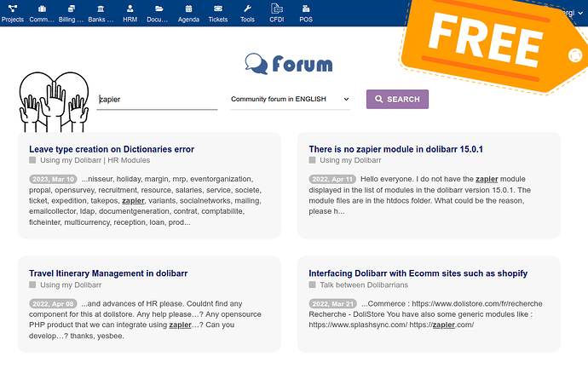
Task: Open the Agenda calendar icon
Action: 188,9
